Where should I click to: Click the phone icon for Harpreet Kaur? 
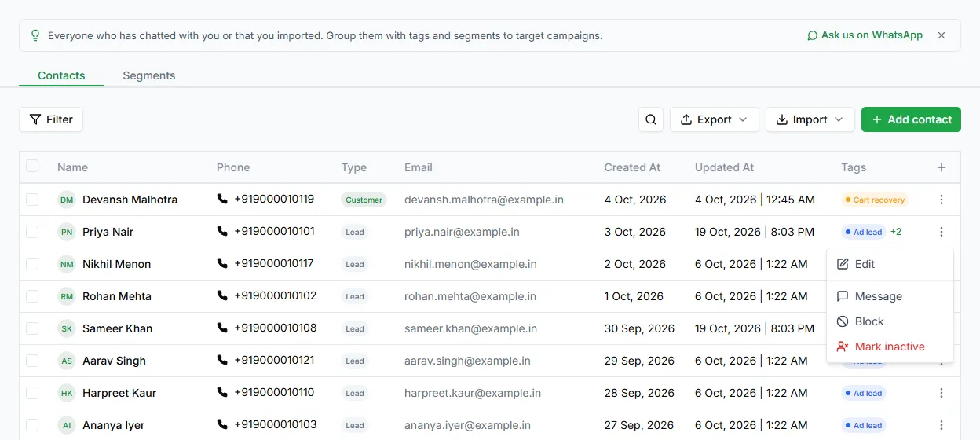coord(222,392)
